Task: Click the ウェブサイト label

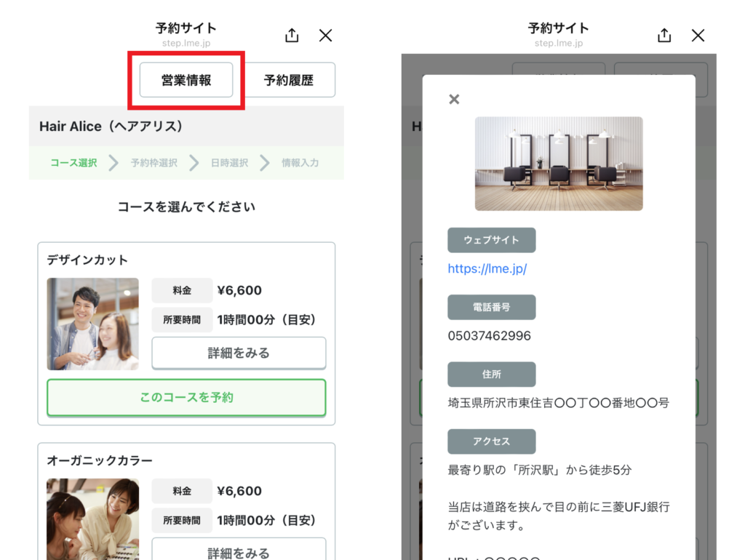Action: [x=492, y=240]
